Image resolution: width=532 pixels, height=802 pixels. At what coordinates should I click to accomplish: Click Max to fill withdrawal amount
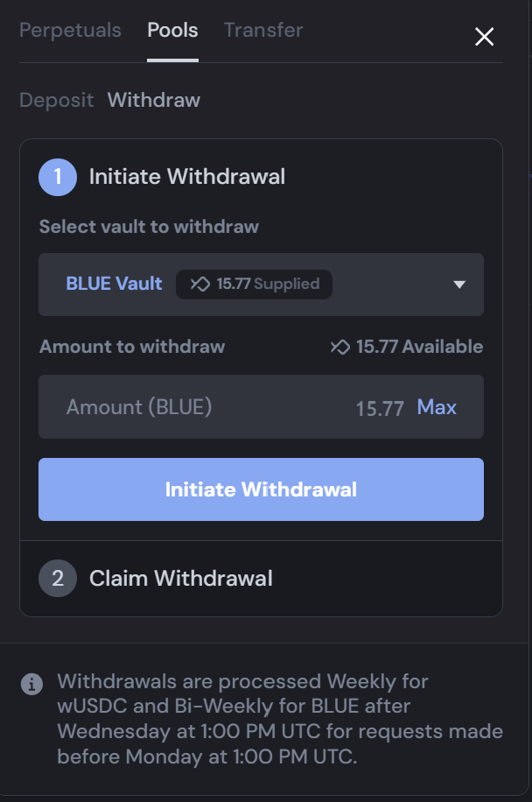(437, 407)
